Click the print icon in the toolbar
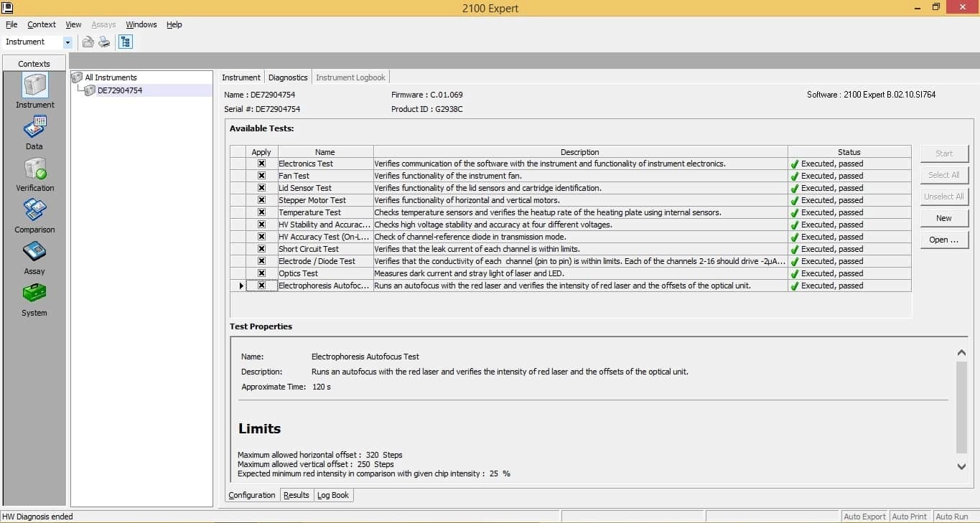Image resolution: width=980 pixels, height=523 pixels. coord(104,42)
